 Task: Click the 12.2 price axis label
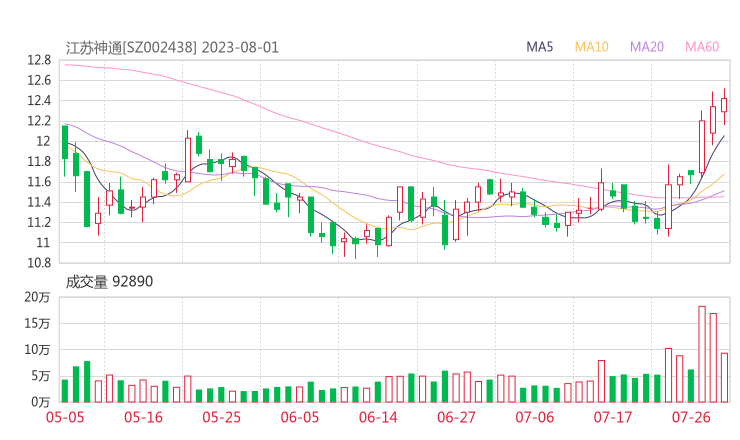39,121
